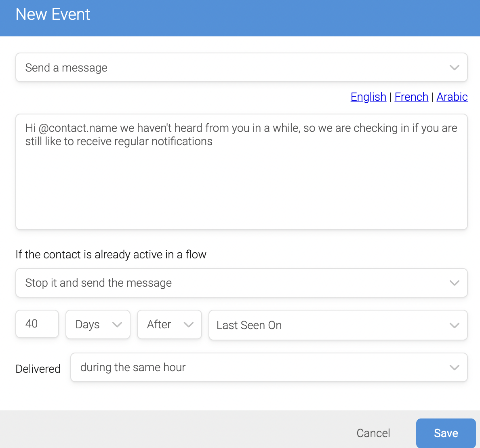Click inside the message text area
The height and width of the screenshot is (448, 480).
242,171
